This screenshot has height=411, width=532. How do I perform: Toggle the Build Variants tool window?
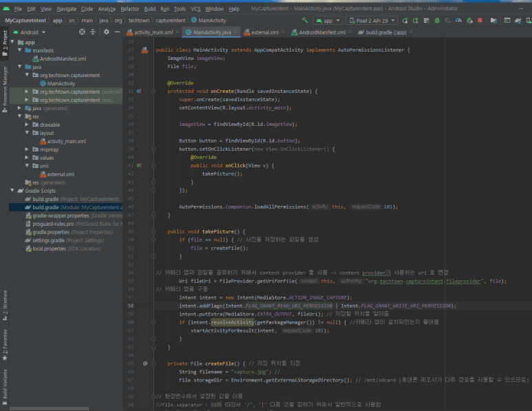(5, 387)
